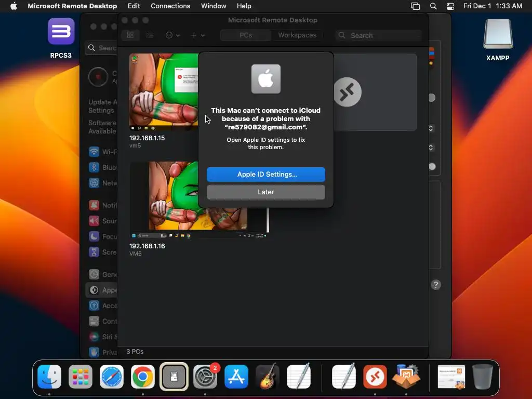Click the Apple ID Settings… button
The image size is (532, 399).
(265, 175)
